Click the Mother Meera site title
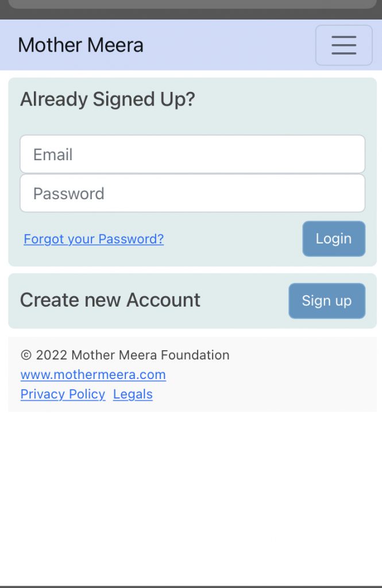This screenshot has width=382, height=588. tap(80, 45)
